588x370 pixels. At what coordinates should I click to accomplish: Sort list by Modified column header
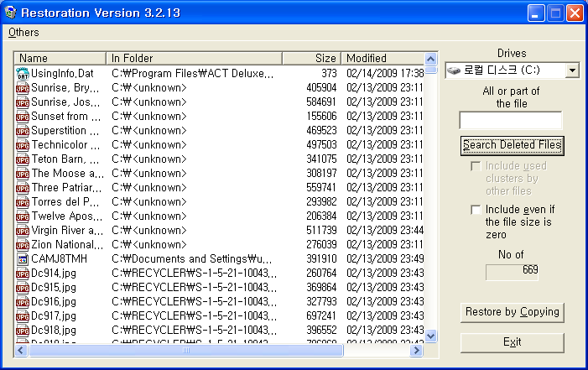tap(382, 58)
